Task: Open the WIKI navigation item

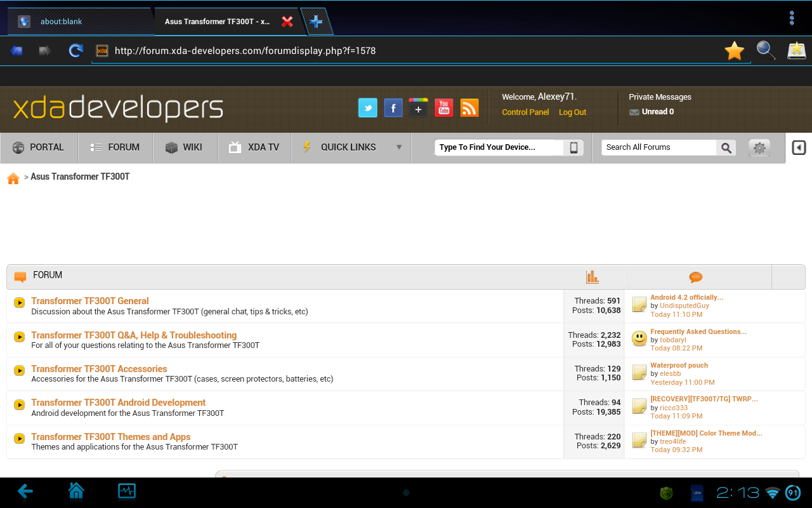Action: (x=184, y=147)
